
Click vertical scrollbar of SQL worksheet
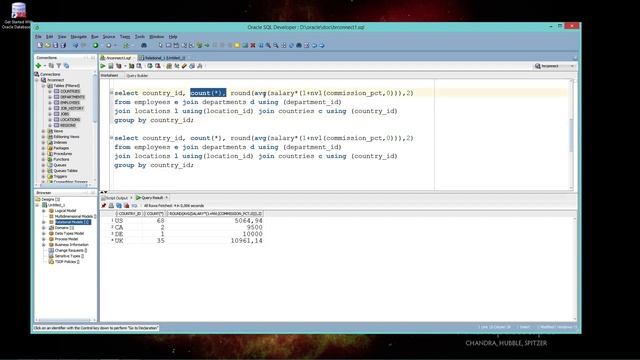pos(571,135)
